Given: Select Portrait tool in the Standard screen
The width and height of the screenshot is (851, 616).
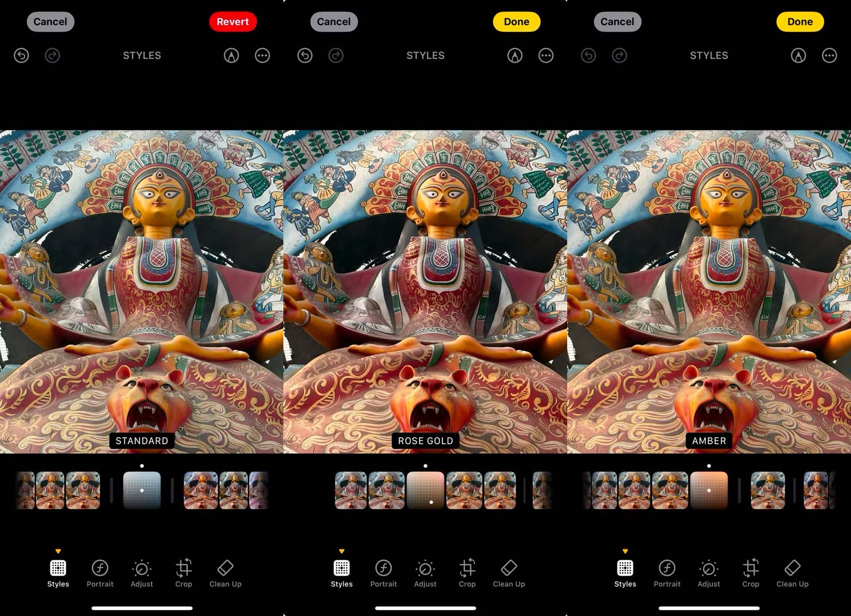Looking at the screenshot, I should point(100,573).
